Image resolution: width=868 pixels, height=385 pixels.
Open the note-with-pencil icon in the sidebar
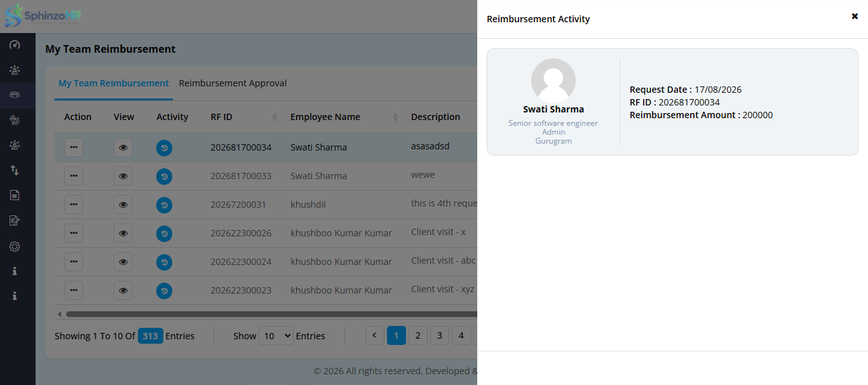coord(15,220)
